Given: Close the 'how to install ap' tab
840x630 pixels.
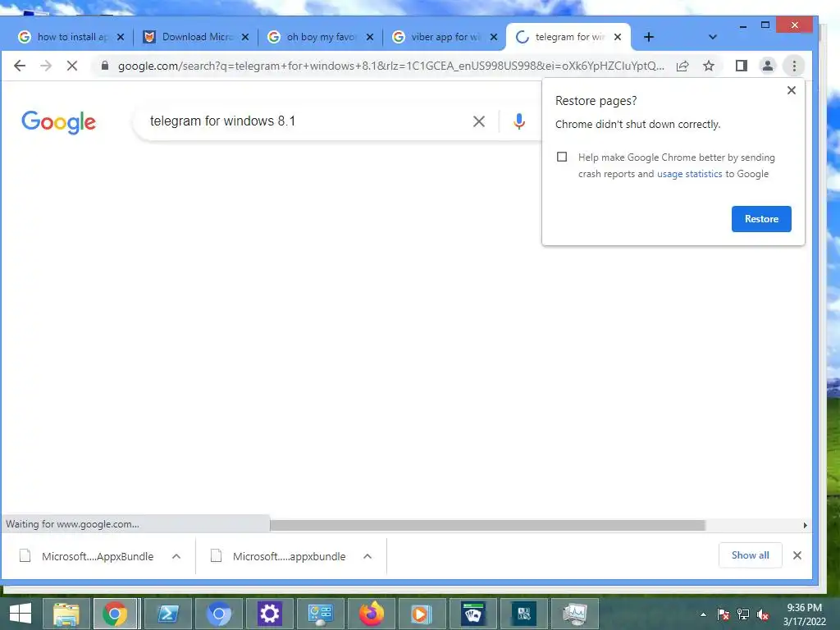Looking at the screenshot, I should pos(121,37).
